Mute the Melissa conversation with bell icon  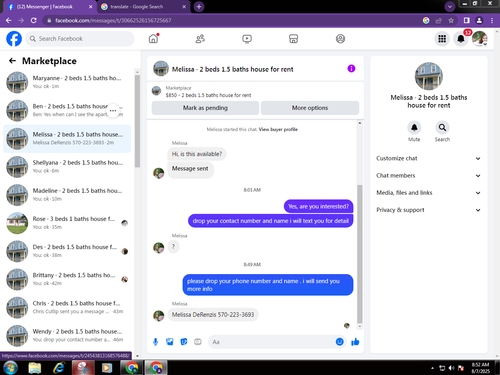(414, 128)
